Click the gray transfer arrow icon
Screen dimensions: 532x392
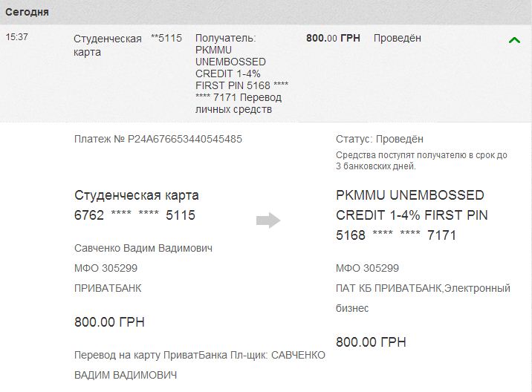point(267,220)
